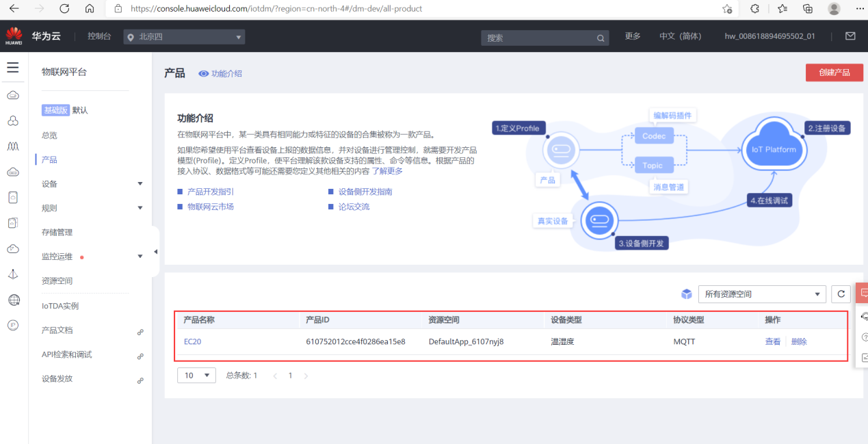Select 产品 in the sidebar
This screenshot has width=868, height=444.
pyautogui.click(x=49, y=159)
